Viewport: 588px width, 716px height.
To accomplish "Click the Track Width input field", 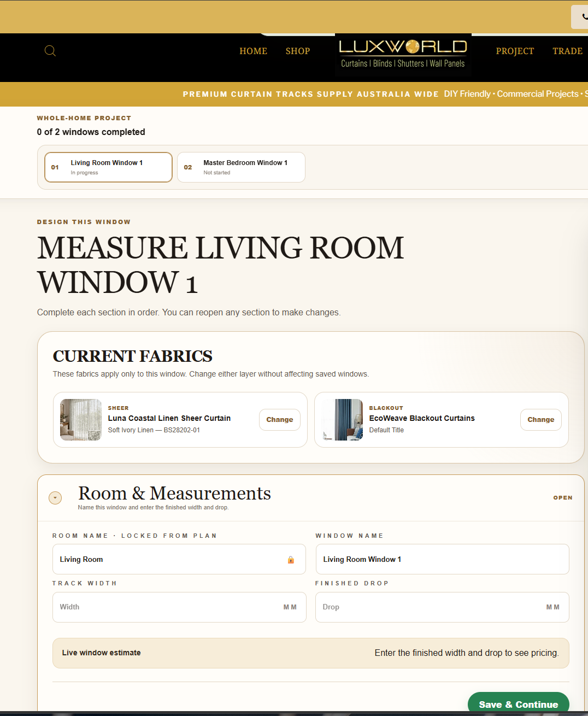I will click(179, 607).
